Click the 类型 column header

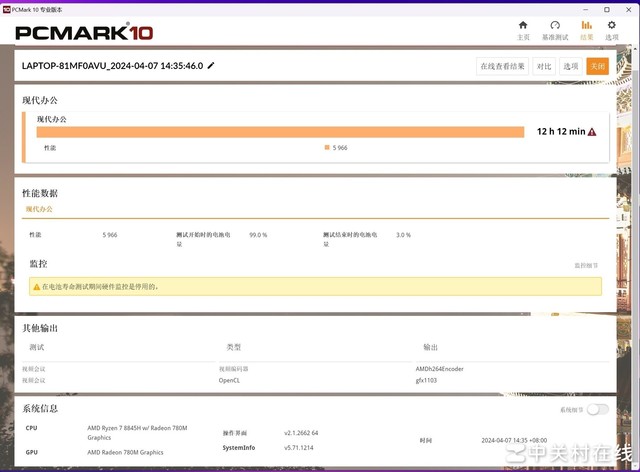234,347
